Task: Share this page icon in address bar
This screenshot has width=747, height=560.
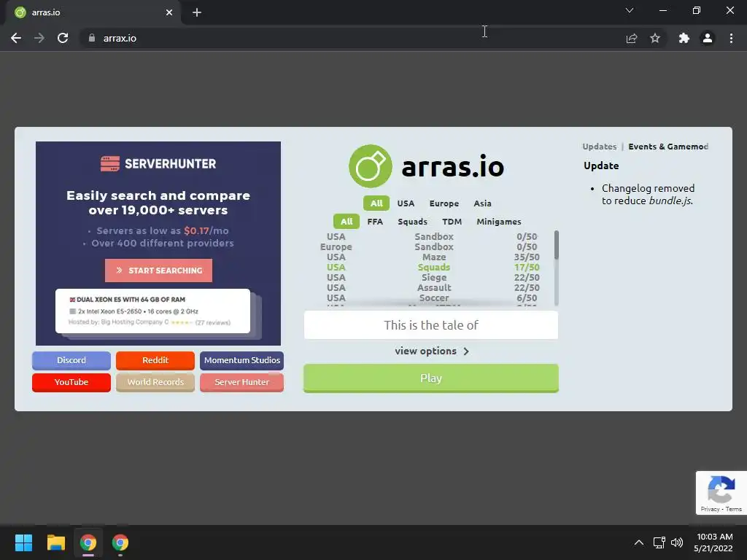Action: (x=632, y=38)
